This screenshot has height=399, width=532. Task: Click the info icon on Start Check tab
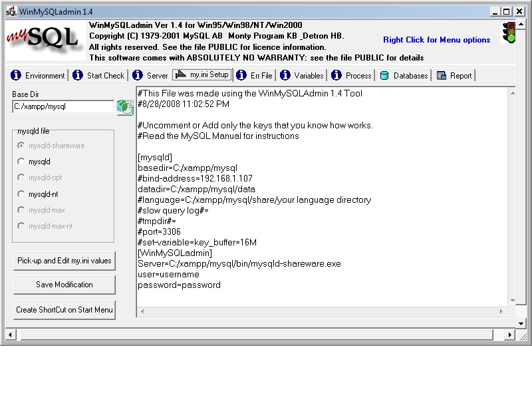click(x=78, y=75)
